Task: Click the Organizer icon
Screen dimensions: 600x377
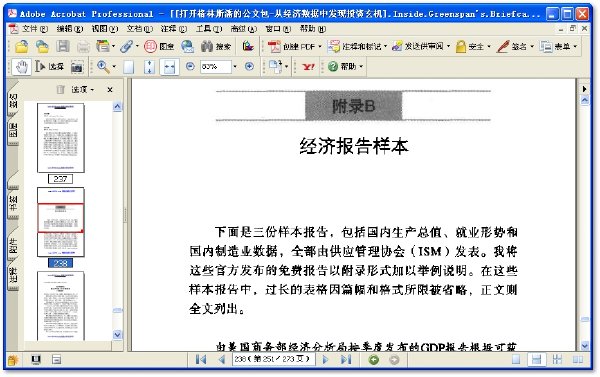Action: (x=102, y=46)
